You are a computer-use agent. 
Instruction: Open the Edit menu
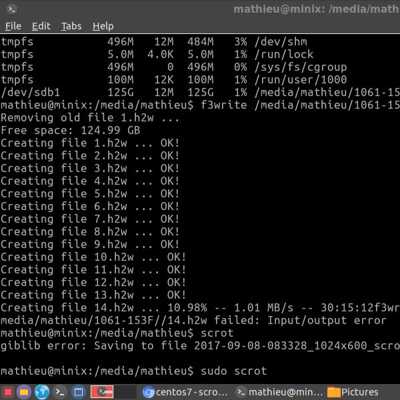(41, 26)
